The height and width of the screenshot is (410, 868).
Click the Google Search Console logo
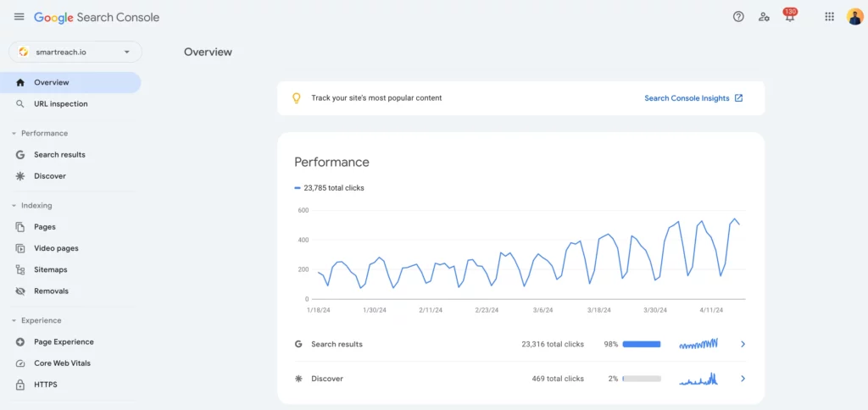click(x=97, y=17)
